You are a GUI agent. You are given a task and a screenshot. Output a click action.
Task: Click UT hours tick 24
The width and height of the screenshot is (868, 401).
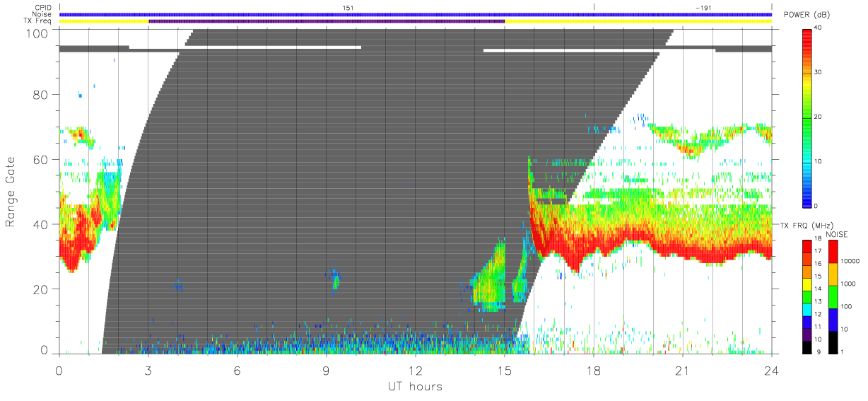point(772,371)
